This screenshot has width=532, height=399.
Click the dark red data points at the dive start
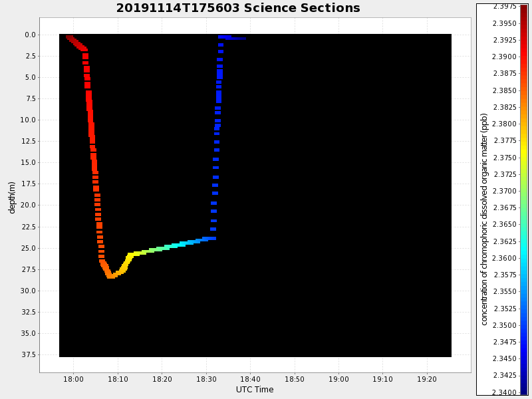tap(70, 39)
